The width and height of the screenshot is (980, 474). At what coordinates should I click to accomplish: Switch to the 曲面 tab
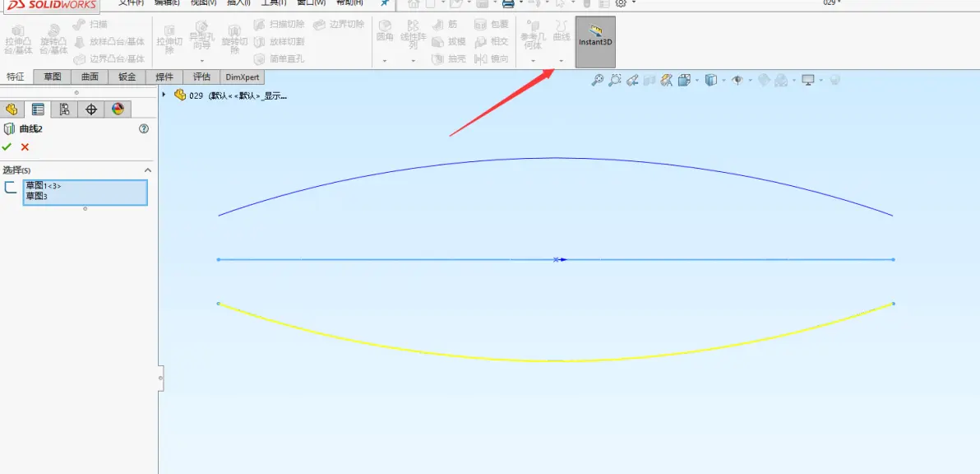[90, 77]
